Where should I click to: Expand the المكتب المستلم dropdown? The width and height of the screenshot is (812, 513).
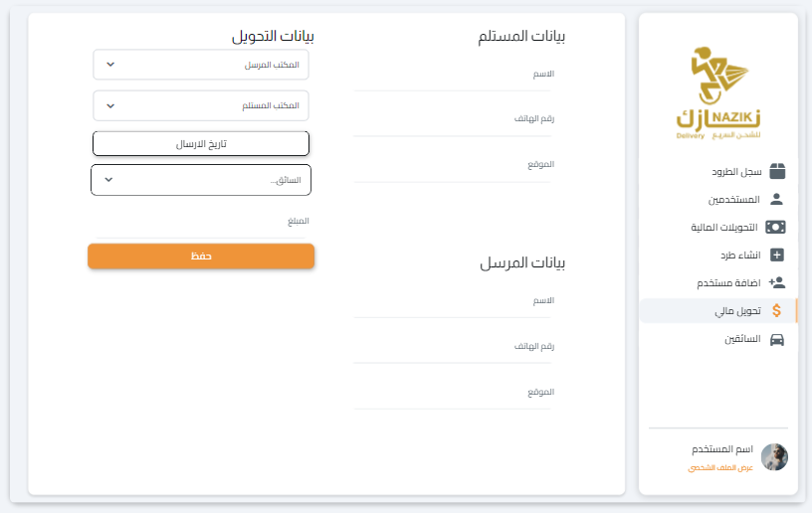tap(201, 105)
